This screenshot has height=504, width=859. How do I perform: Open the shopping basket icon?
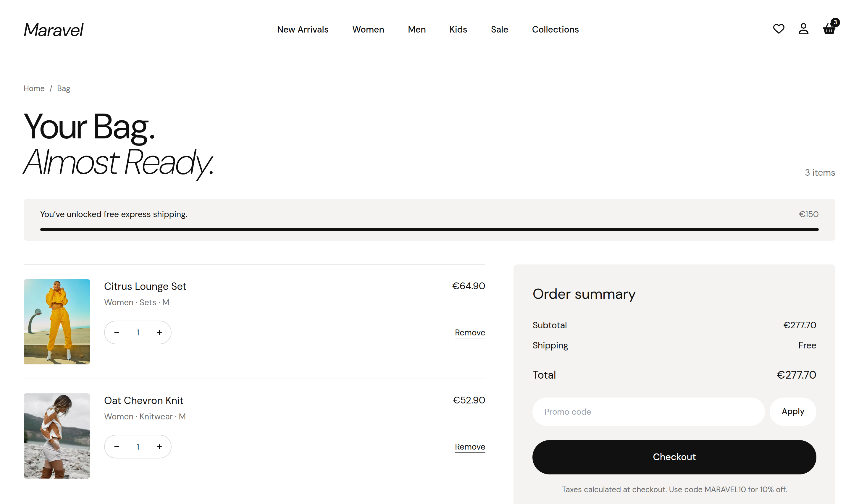(829, 29)
